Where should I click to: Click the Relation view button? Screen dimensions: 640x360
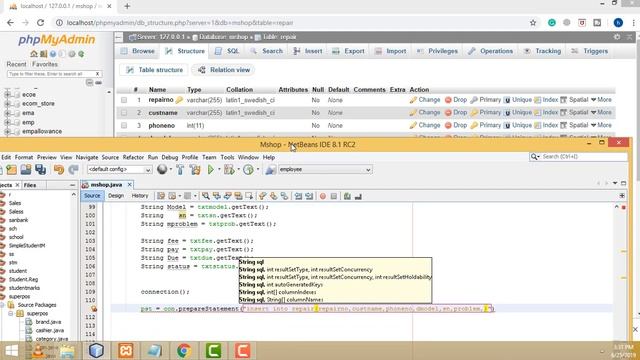click(x=224, y=70)
